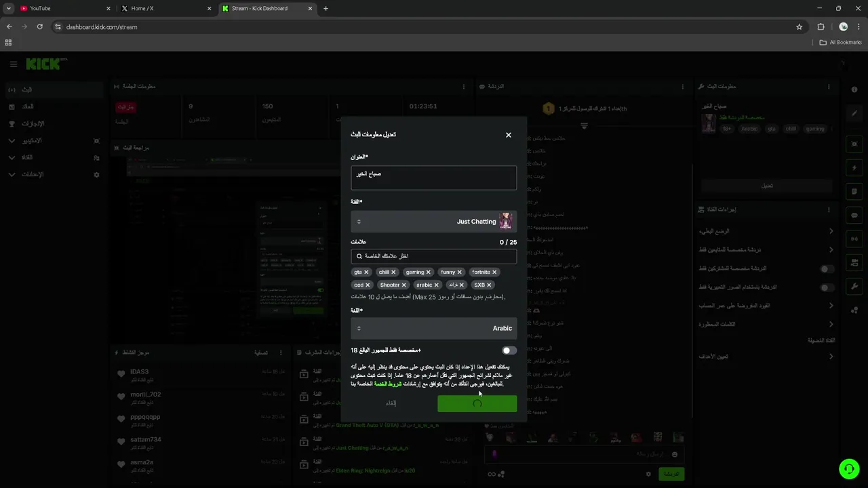Expand the slow mode row

pyautogui.click(x=767, y=231)
